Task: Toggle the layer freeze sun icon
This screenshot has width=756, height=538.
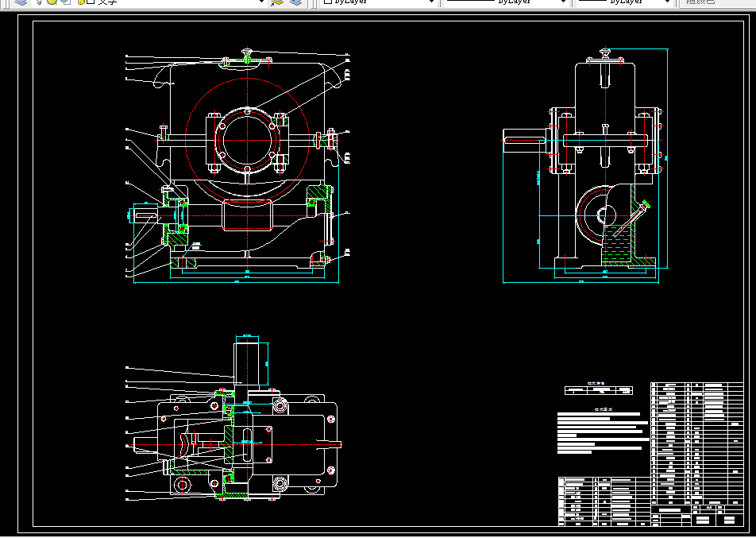Action: pyautogui.click(x=52, y=2)
